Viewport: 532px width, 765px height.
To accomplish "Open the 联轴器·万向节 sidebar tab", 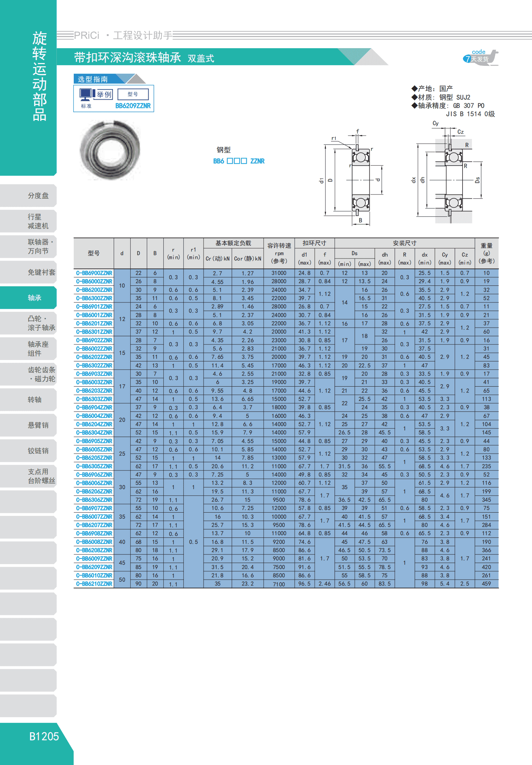I will [28, 247].
